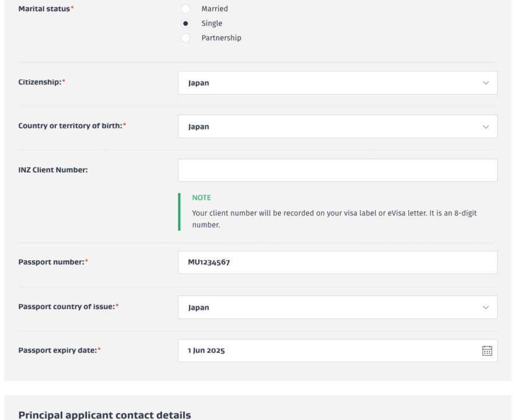Click the INZ Client Number field
This screenshot has height=420, width=515.
coord(337,170)
